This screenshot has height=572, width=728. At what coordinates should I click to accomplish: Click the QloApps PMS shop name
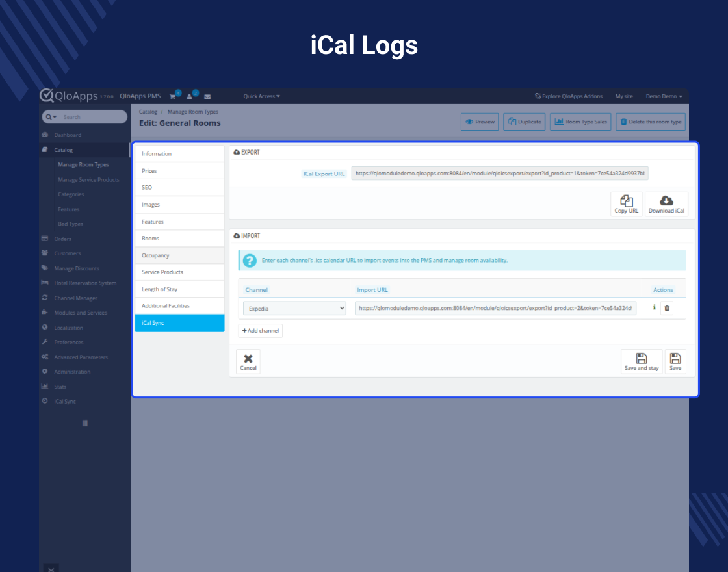click(140, 96)
